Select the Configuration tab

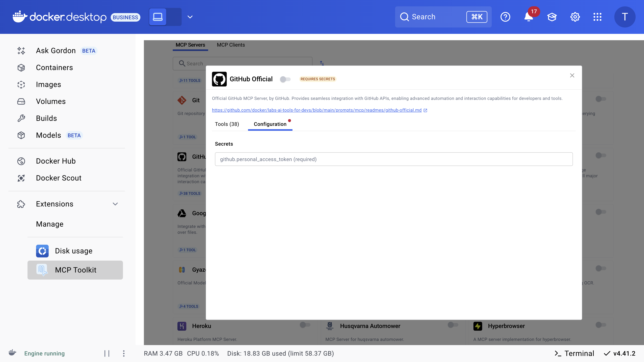tap(270, 124)
